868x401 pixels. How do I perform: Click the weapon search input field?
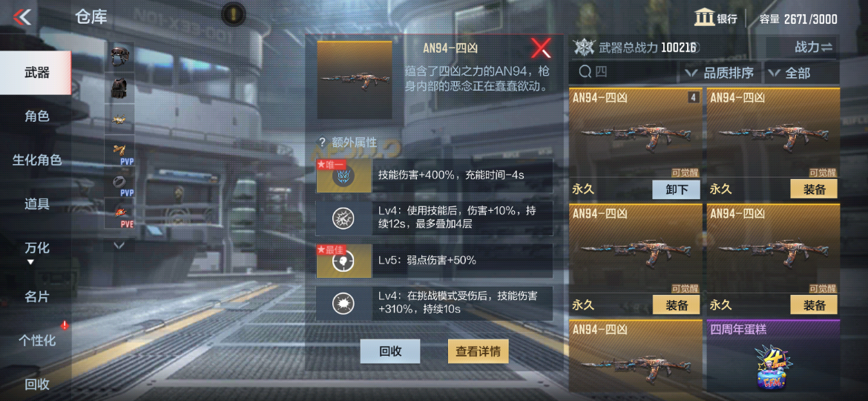click(x=625, y=72)
